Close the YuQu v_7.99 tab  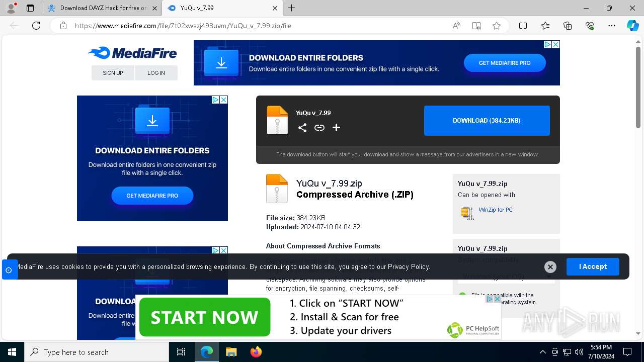click(275, 8)
